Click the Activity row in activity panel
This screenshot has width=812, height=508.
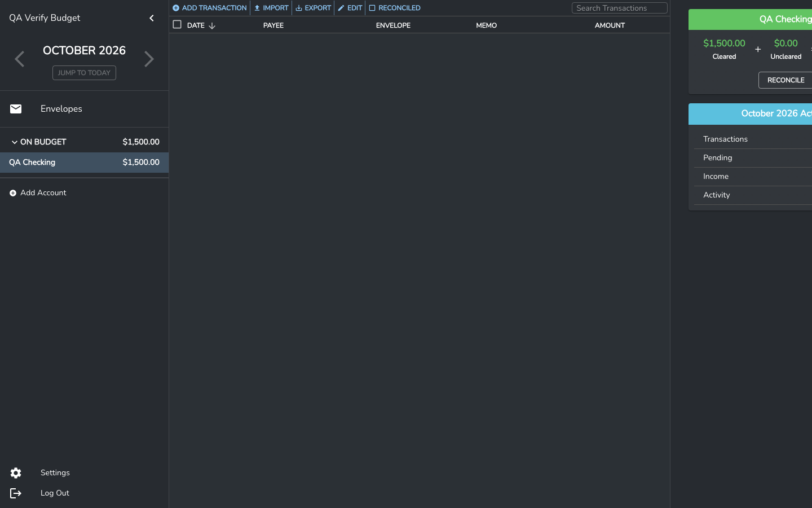coord(753,195)
